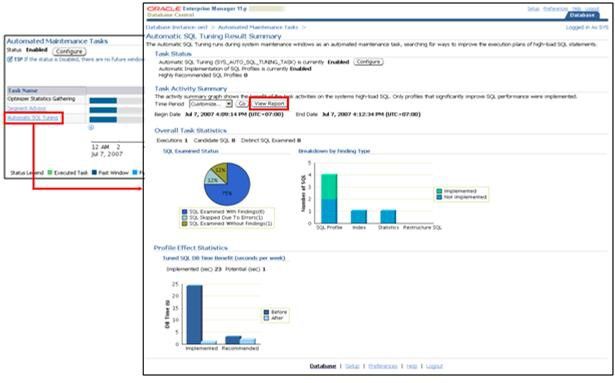
Task: Click the Setup link in the footer
Action: click(352, 366)
